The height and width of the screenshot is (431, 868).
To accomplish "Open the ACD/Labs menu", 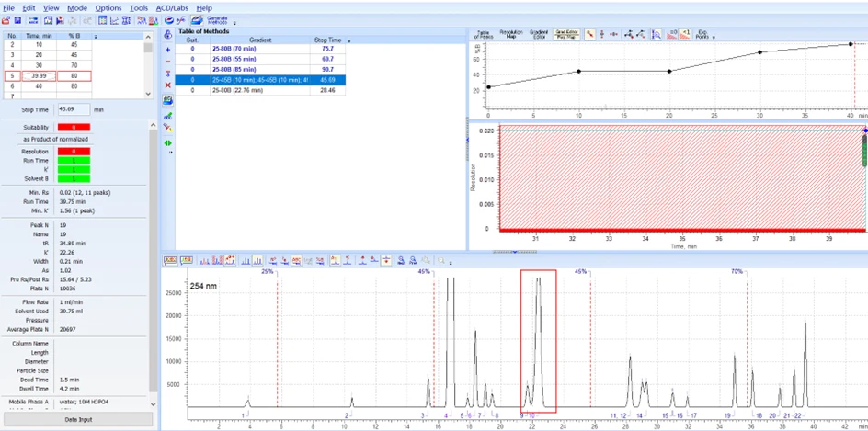I will [172, 8].
